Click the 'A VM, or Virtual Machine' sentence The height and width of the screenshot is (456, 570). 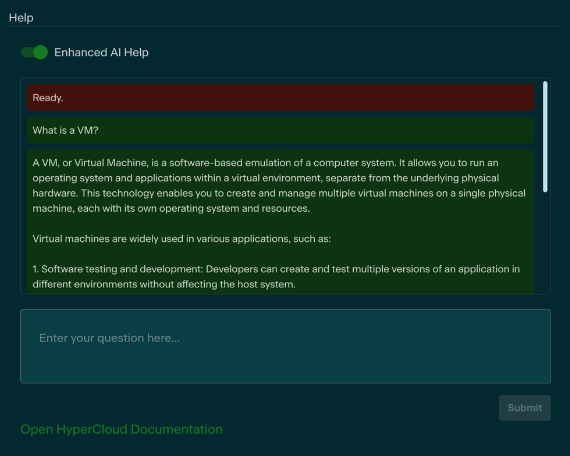[265, 163]
